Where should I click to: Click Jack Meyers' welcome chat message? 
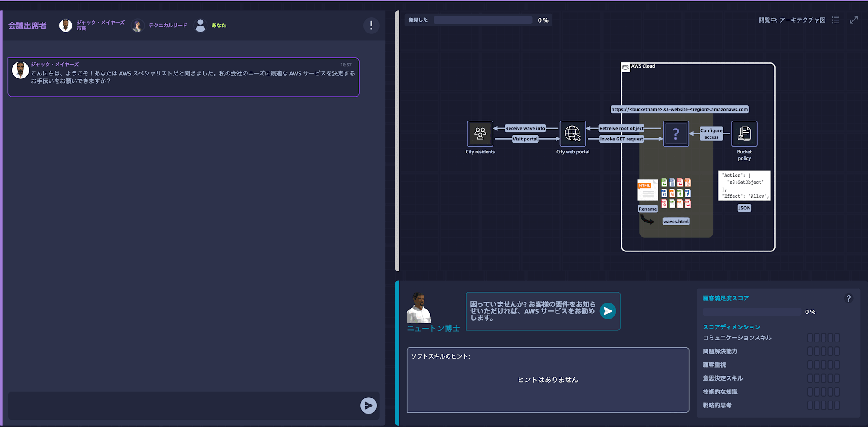[184, 77]
